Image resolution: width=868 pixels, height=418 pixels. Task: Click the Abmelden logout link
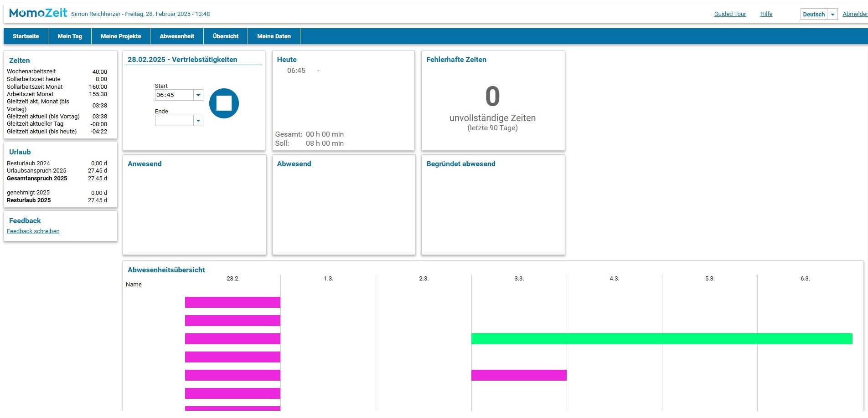[x=855, y=14]
